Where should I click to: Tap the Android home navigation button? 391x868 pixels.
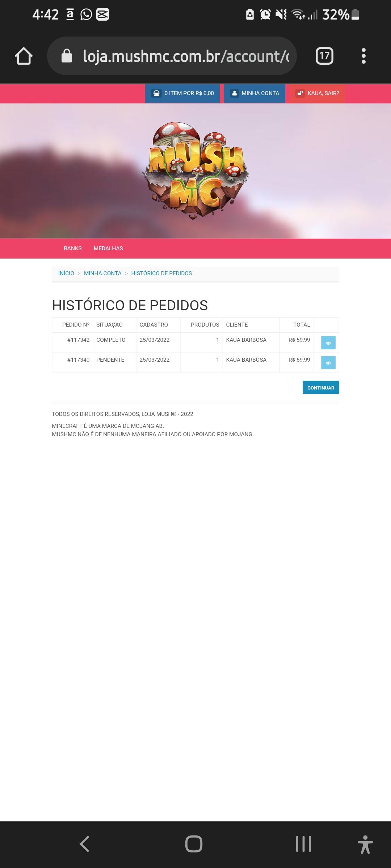pyautogui.click(x=194, y=844)
